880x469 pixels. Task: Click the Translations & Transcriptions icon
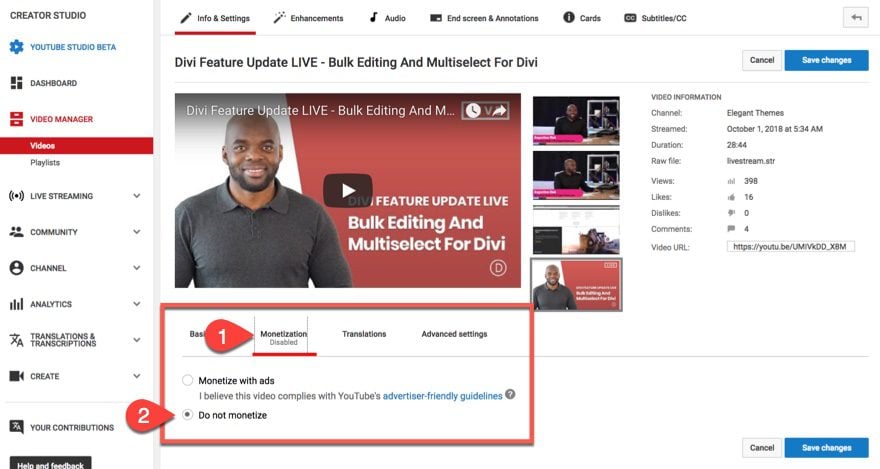point(16,340)
